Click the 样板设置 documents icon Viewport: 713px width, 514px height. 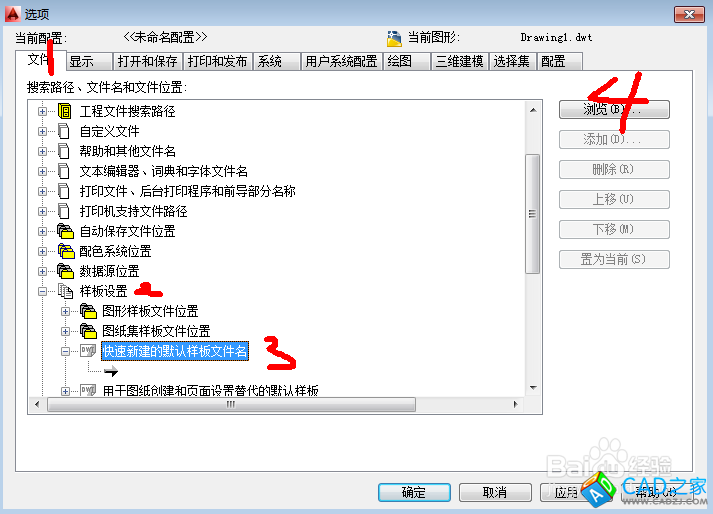65,291
